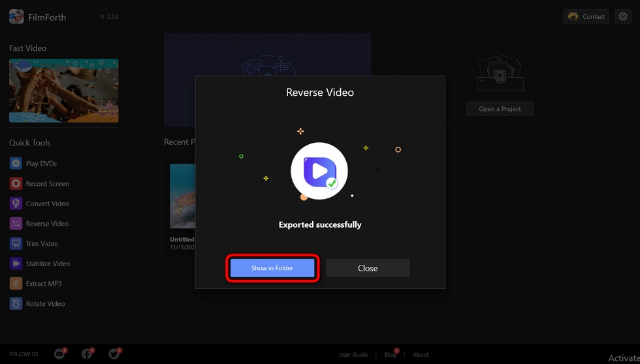This screenshot has width=640, height=364.
Task: Open the User Guide link
Action: click(353, 355)
